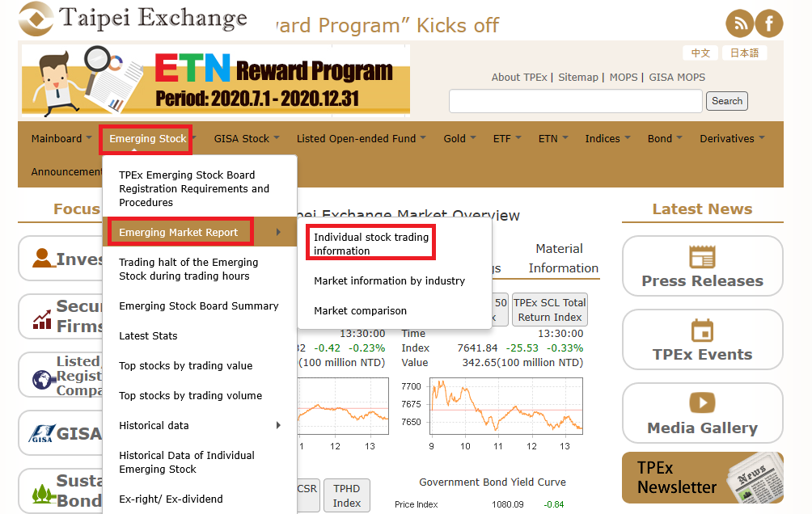Select Emerging Market Report menu item
Screen dimensions: 812x514
tap(179, 233)
